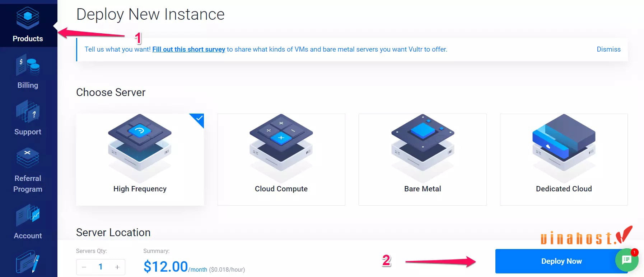Image resolution: width=644 pixels, height=277 pixels.
Task: Click the 'Choose Server' heading
Action: 111,92
